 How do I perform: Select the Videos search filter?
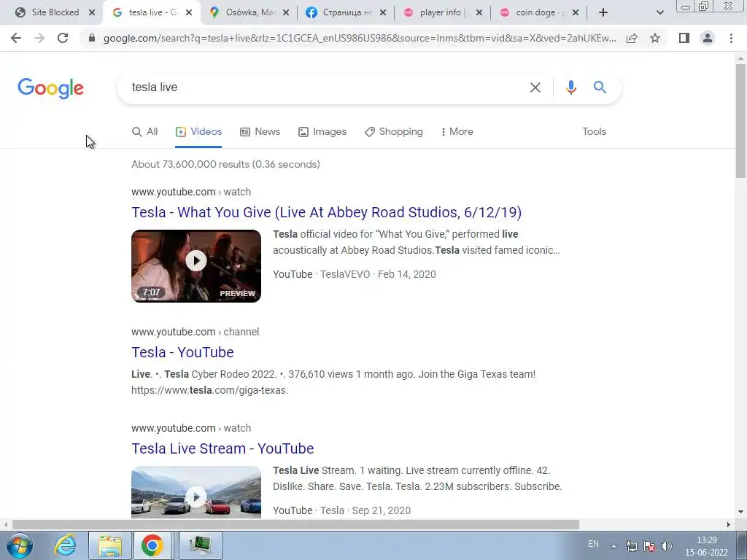(198, 132)
